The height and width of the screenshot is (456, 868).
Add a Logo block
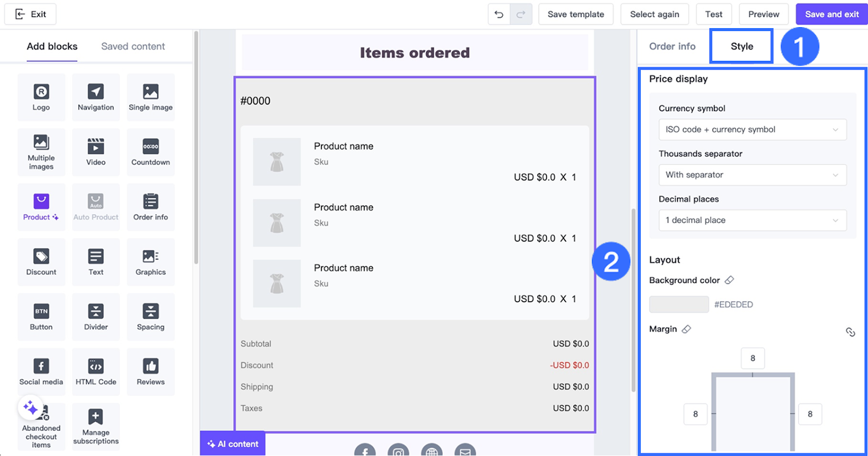click(41, 97)
